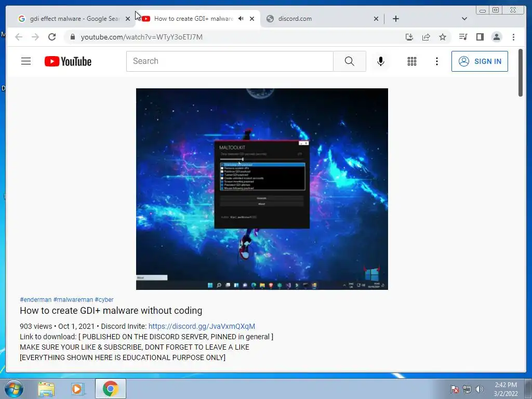The width and height of the screenshot is (532, 399).
Task: Open the media controls toolbar icon
Action: click(463, 37)
